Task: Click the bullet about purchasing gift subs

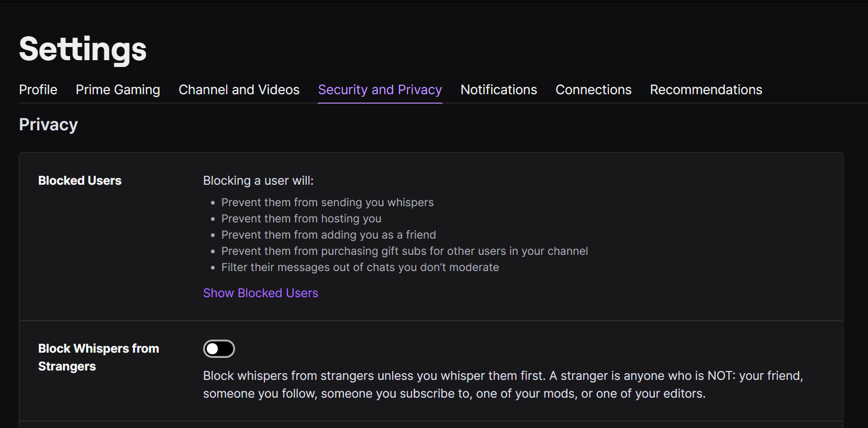Action: (x=405, y=251)
